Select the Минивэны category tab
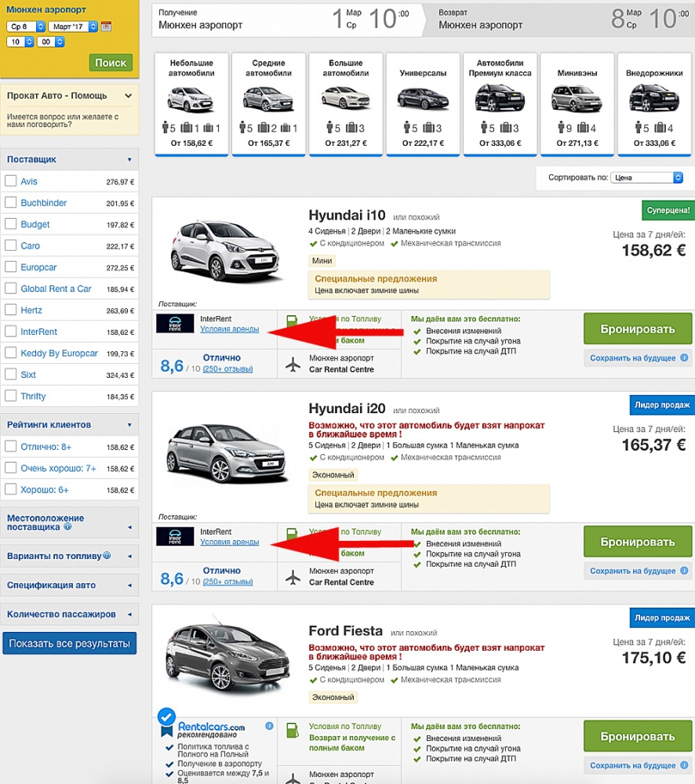The width and height of the screenshot is (695, 784). 577,104
